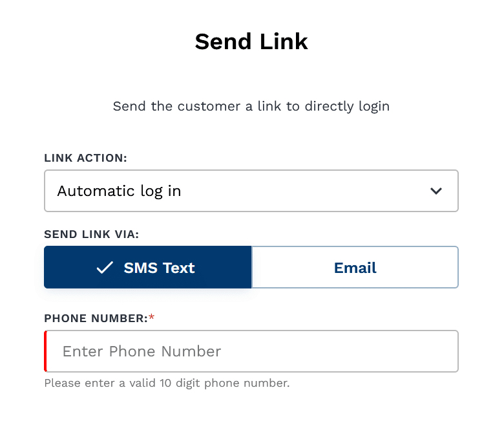Click the chevron arrow in Link Action
The image size is (504, 434).
(436, 191)
